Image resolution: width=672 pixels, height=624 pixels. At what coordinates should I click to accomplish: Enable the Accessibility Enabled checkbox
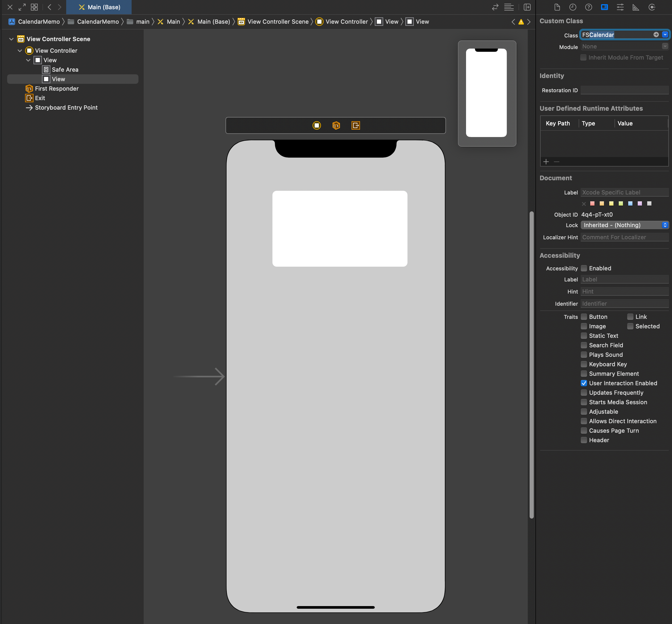584,269
